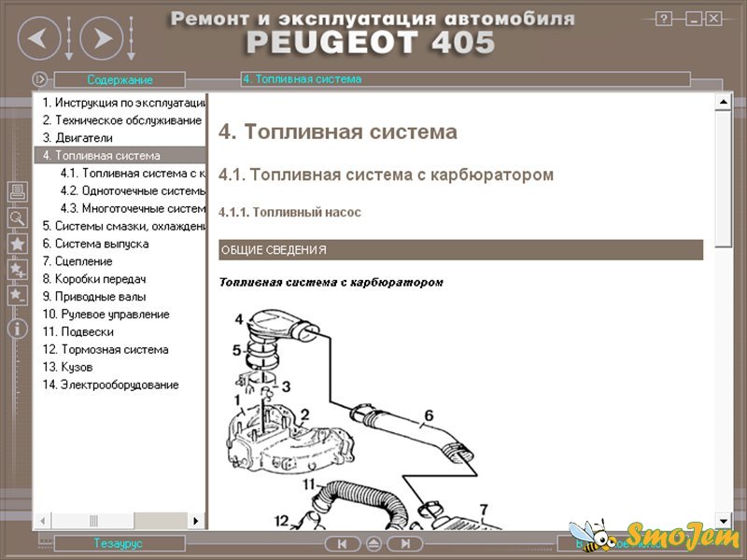Minimize the manual window

click(x=694, y=19)
